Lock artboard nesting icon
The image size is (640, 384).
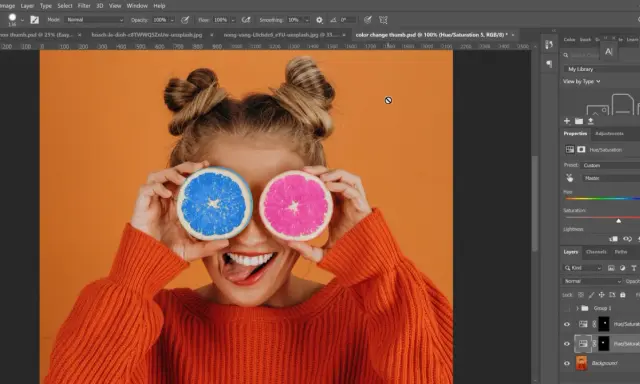(x=612, y=295)
